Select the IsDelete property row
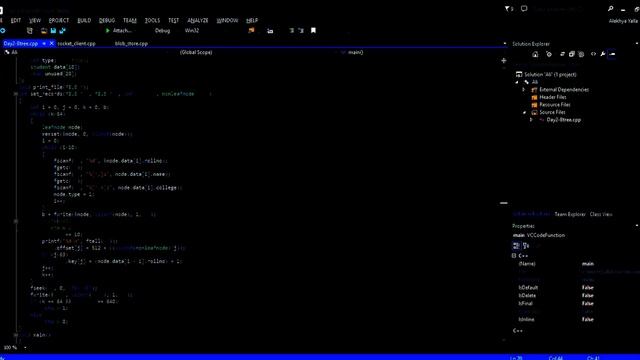This screenshot has width=640, height=360. (576, 296)
